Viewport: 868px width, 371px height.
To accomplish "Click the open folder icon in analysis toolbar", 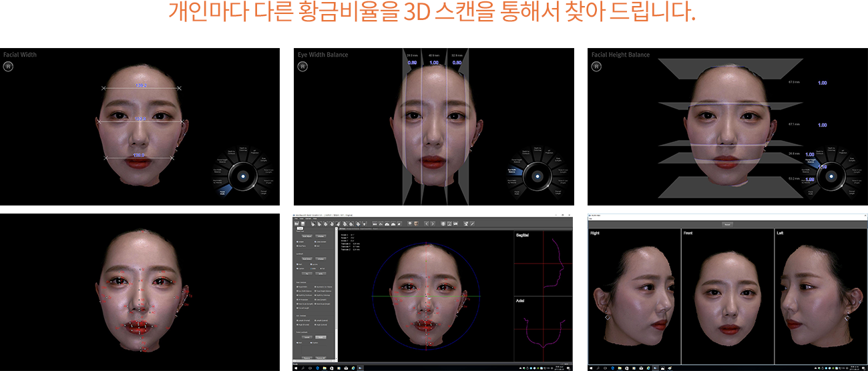I will [x=296, y=224].
